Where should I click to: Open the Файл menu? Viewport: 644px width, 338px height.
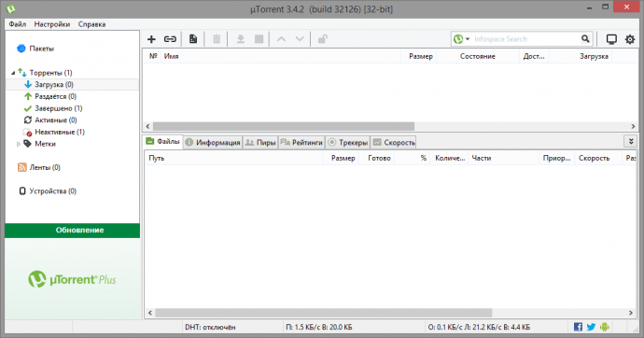[18, 24]
